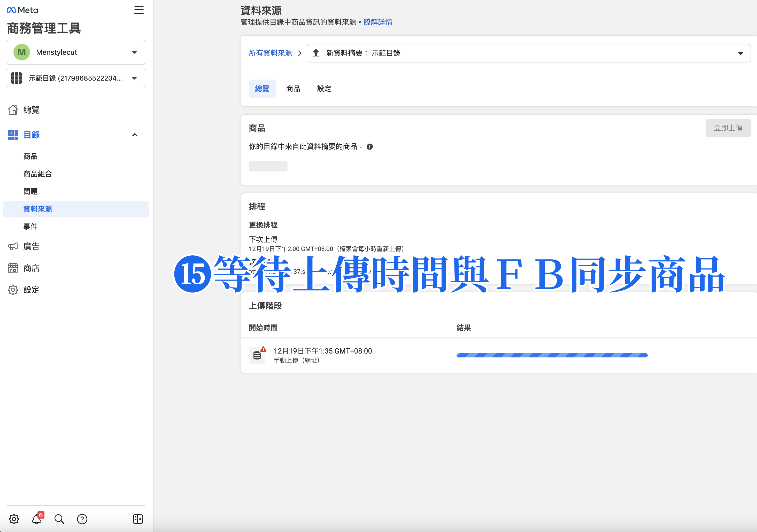Open the 新資料摘要：示範目錄 data source dropdown
This screenshot has height=532, width=757.
click(529, 53)
